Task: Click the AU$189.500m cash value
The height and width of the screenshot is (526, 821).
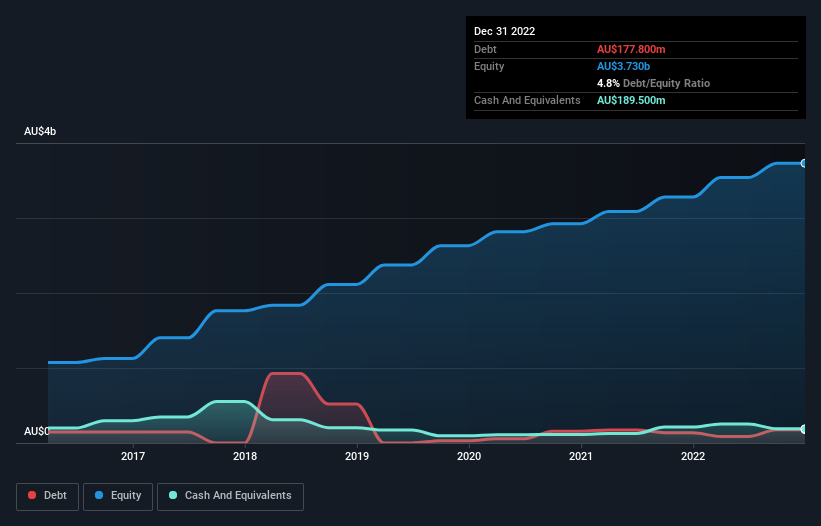Action: click(x=631, y=100)
